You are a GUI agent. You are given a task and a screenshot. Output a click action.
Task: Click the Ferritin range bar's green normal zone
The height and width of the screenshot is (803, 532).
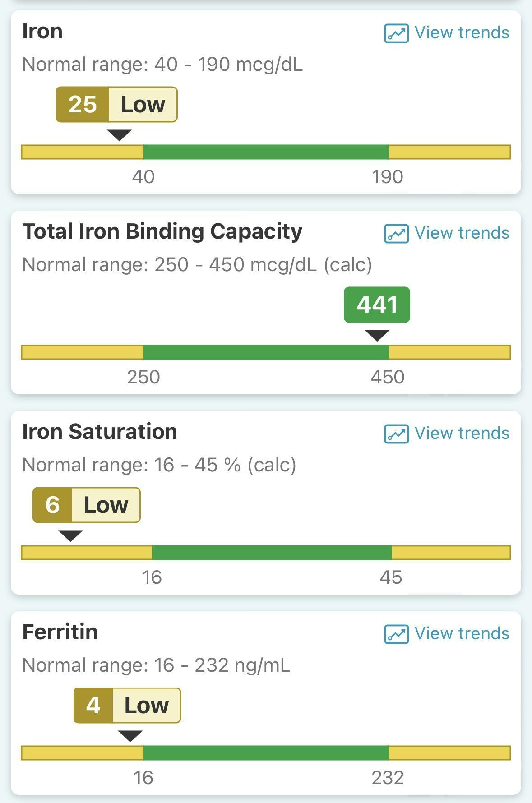(266, 753)
